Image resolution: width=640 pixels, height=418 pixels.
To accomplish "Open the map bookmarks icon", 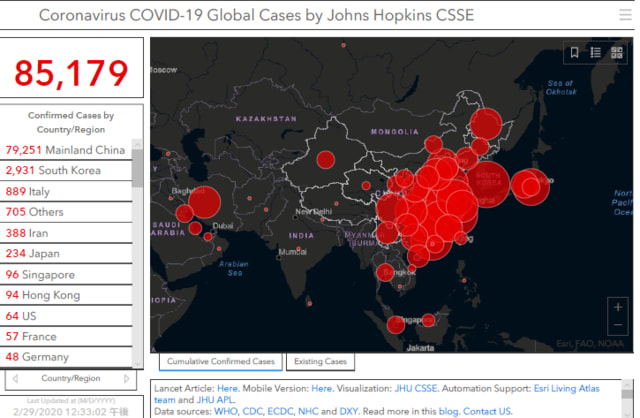I will (574, 53).
